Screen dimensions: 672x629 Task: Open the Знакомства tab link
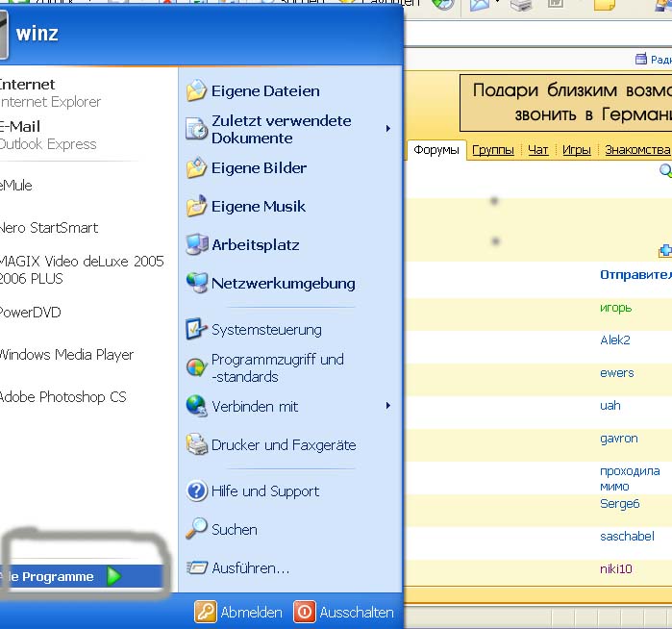pyautogui.click(x=637, y=150)
